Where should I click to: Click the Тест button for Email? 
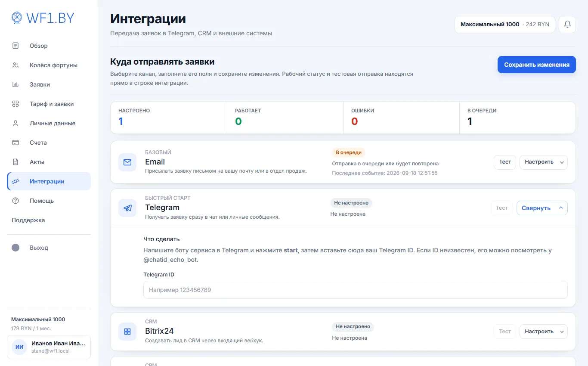[505, 162]
